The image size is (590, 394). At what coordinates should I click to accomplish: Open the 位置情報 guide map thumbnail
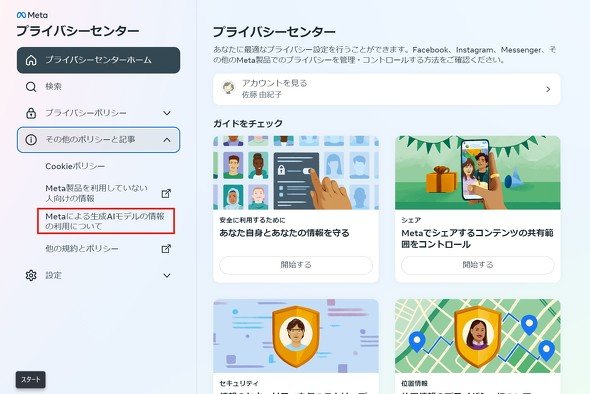click(477, 336)
